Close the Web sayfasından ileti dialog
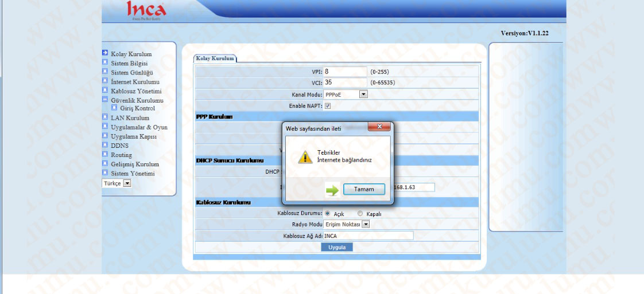Screen dimensions: 644x294 tap(379, 127)
